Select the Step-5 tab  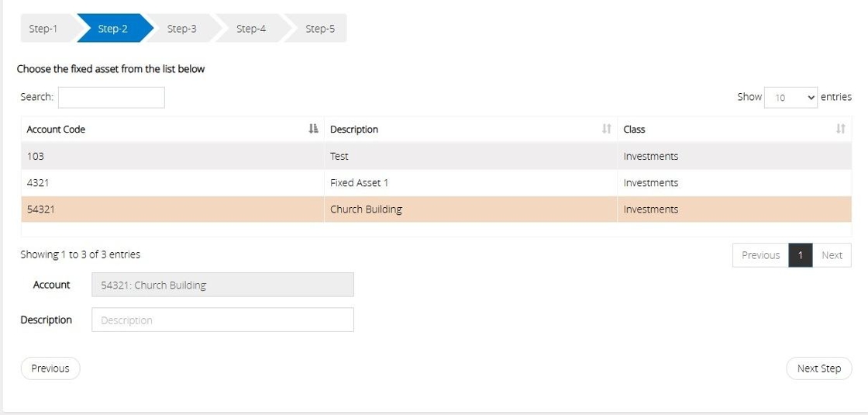point(319,29)
